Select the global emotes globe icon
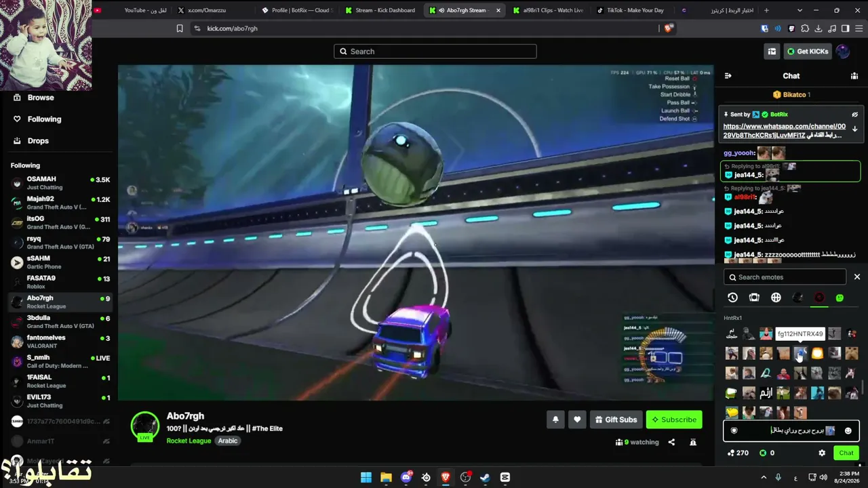 pyautogui.click(x=776, y=298)
